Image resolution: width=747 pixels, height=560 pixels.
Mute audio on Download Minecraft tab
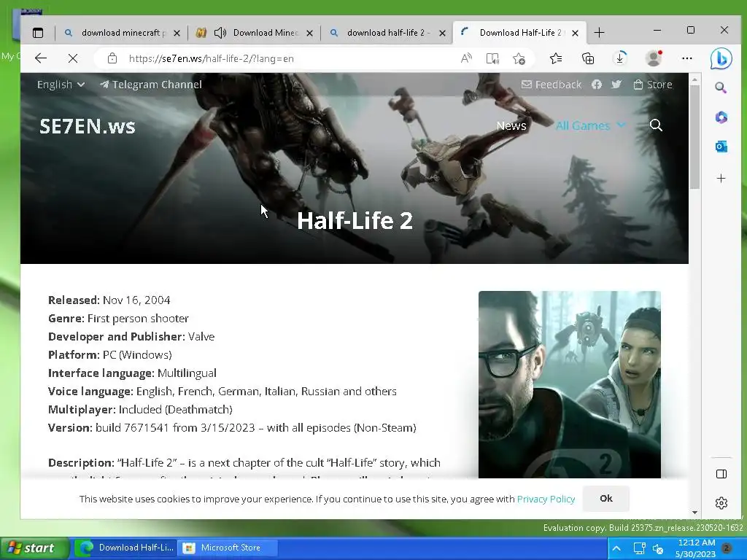pyautogui.click(x=220, y=33)
